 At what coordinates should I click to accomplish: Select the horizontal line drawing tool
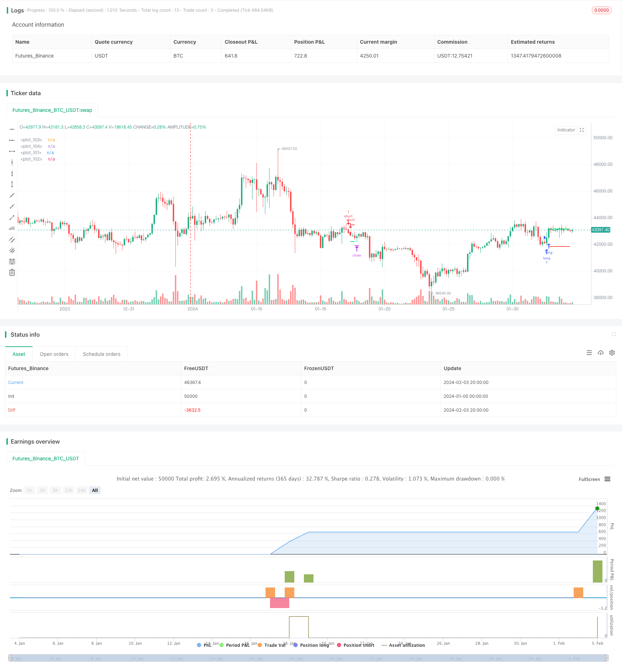pos(12,129)
